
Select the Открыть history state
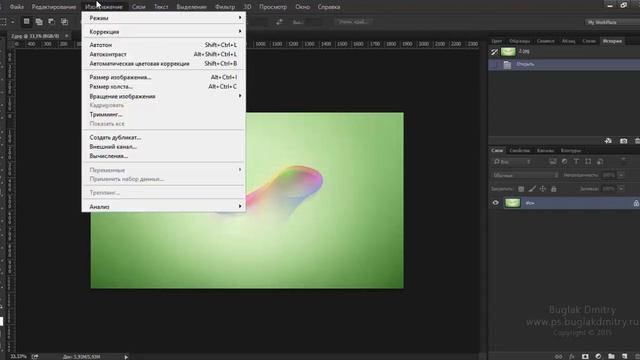coord(564,64)
